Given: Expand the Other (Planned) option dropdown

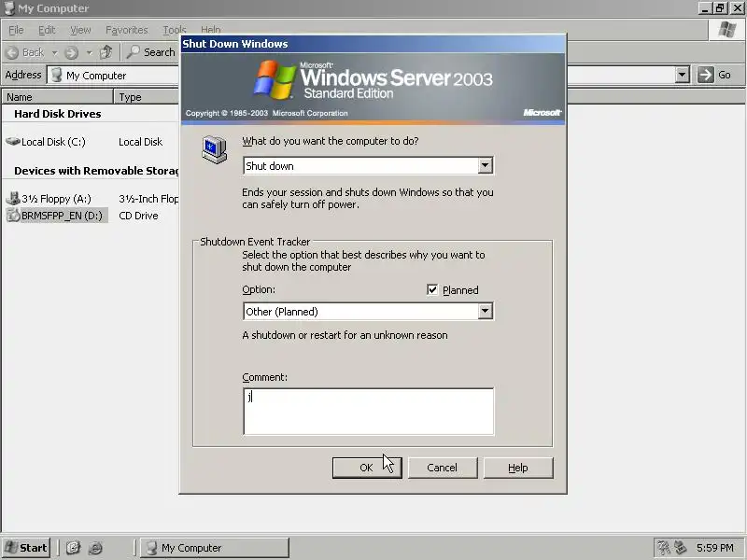Looking at the screenshot, I should [485, 312].
